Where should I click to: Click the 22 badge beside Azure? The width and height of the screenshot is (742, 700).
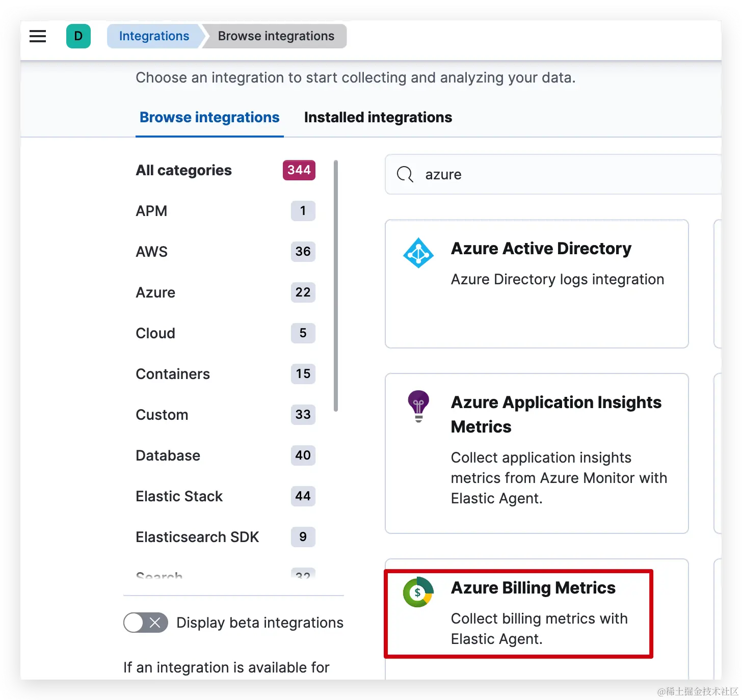[x=303, y=292]
